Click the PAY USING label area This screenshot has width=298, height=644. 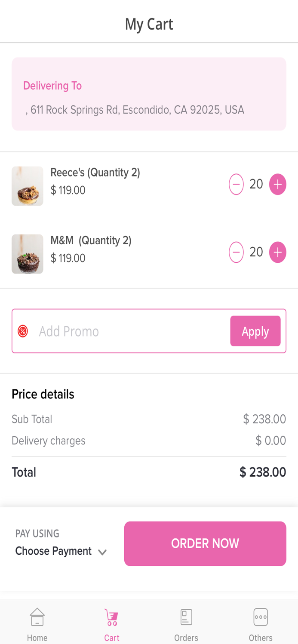coord(37,533)
